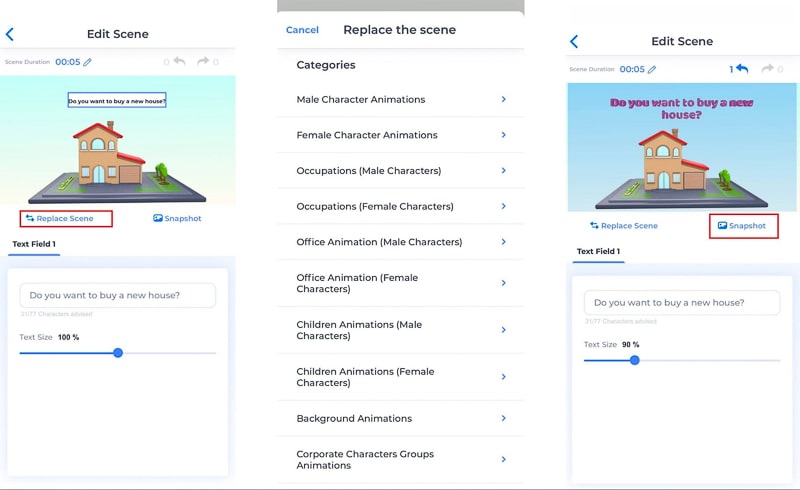The width and height of the screenshot is (800, 490).
Task: Switch to Text Field 1 tab in the left panel
Action: (34, 244)
